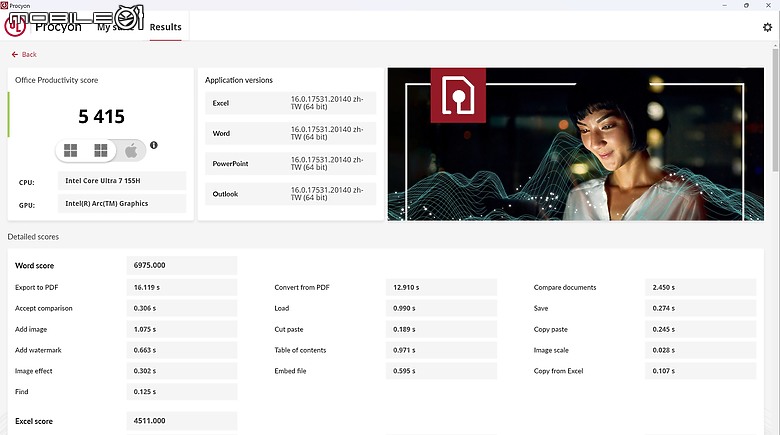Image resolution: width=780 pixels, height=435 pixels.
Task: Click the Excel score value 4511.000
Action: 182,421
